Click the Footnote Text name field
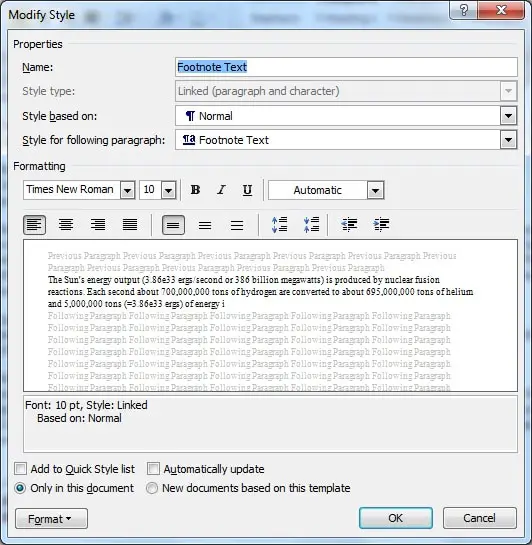532x545 pixels. coord(346,67)
